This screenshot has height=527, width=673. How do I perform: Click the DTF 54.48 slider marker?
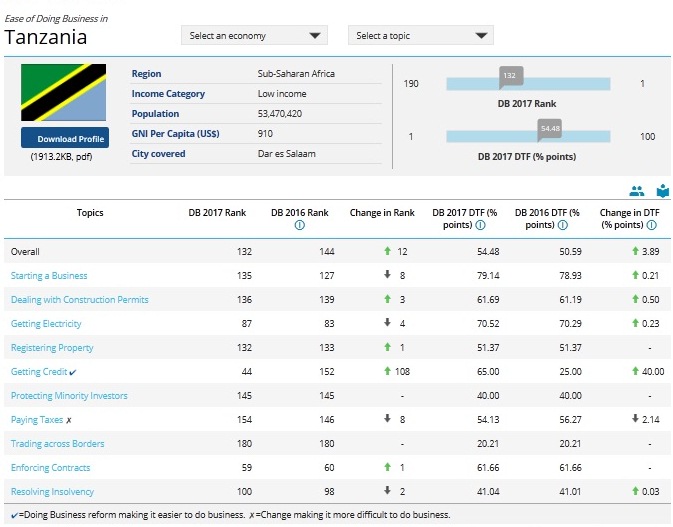coord(550,129)
